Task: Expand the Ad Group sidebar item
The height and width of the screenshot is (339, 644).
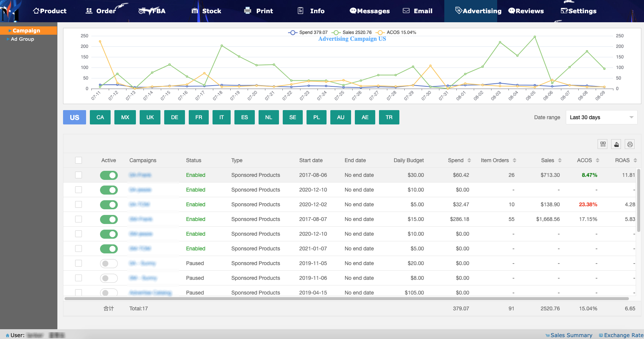Action: [x=22, y=39]
